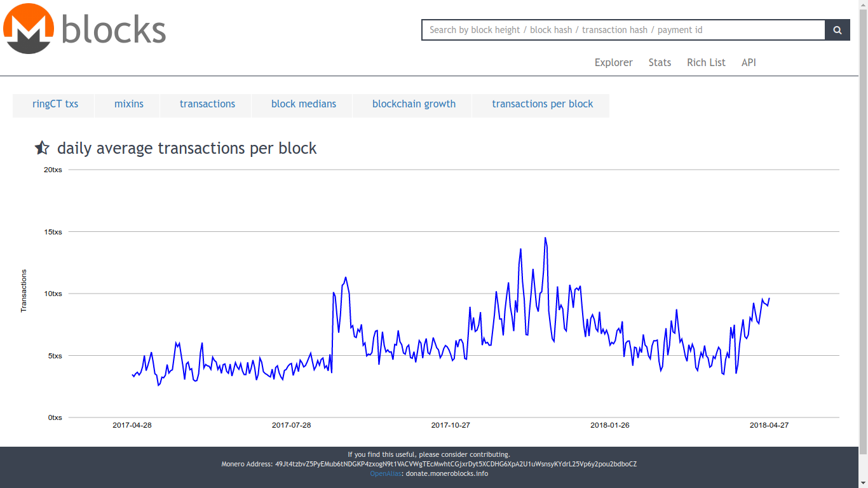Click the footer contribution message text

429,454
